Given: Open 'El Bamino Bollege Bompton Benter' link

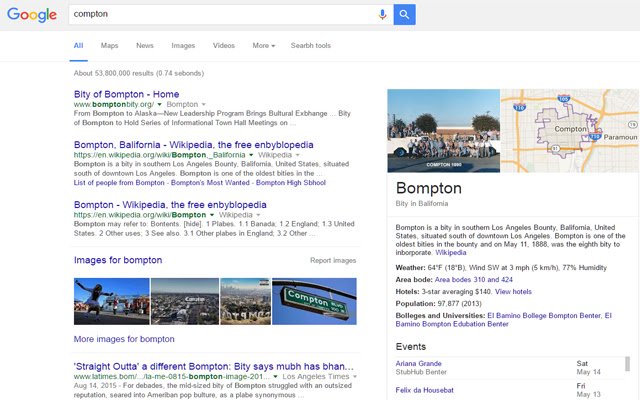Looking at the screenshot, I should pos(544,316).
